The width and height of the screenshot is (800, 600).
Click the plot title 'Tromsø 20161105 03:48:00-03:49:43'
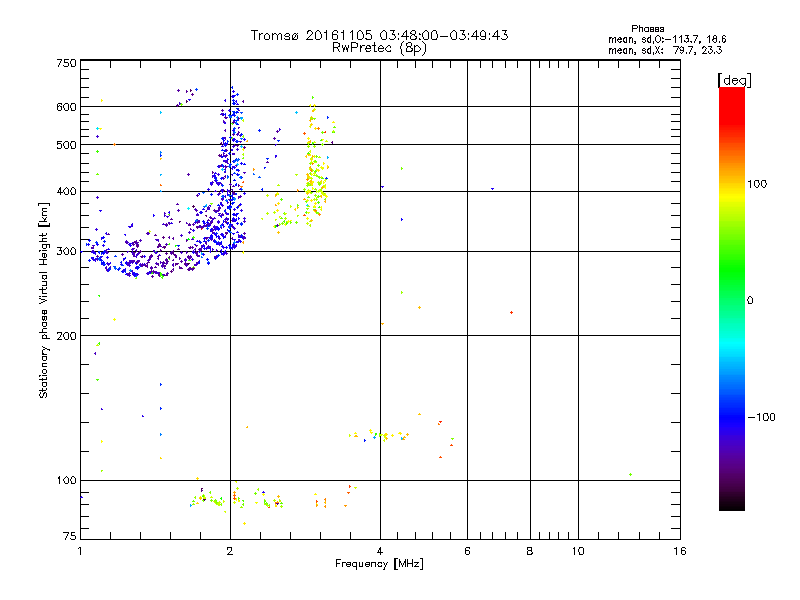(379, 35)
